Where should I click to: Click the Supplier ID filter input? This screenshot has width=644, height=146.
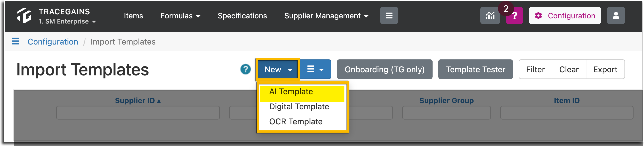tap(138, 113)
